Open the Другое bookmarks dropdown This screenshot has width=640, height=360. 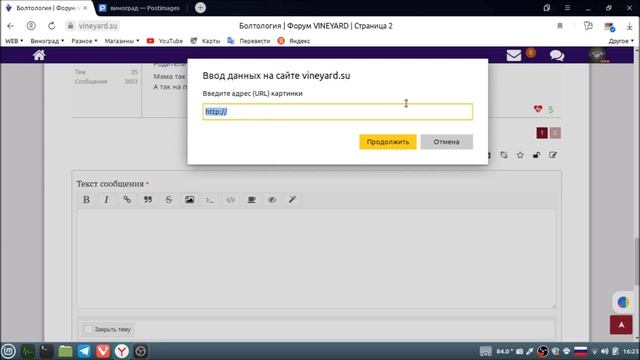point(621,41)
